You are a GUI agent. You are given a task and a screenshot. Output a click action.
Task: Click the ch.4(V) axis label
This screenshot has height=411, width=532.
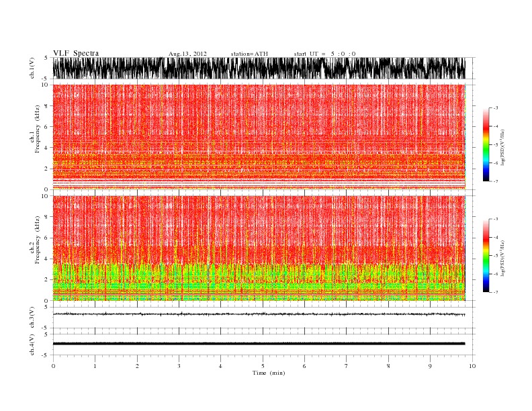[32, 345]
